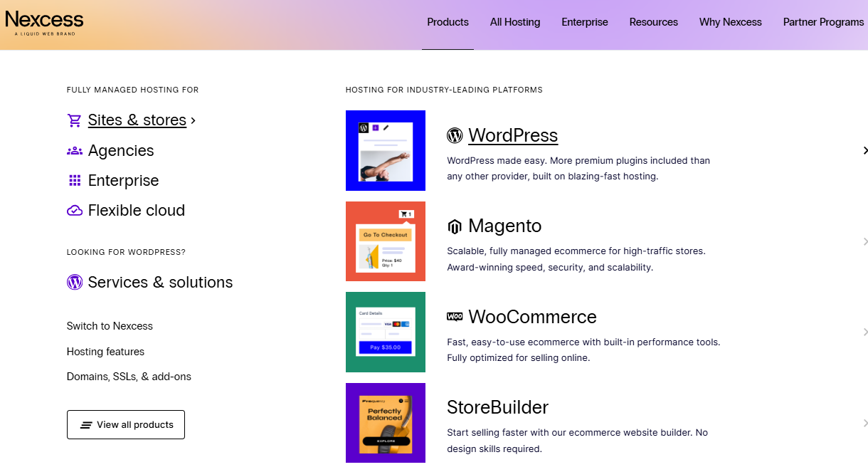
Task: Click the Nexcess logo
Action: pos(44,22)
